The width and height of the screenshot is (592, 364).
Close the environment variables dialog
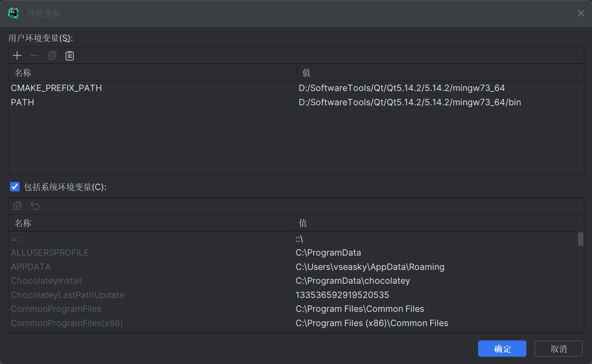(x=580, y=13)
